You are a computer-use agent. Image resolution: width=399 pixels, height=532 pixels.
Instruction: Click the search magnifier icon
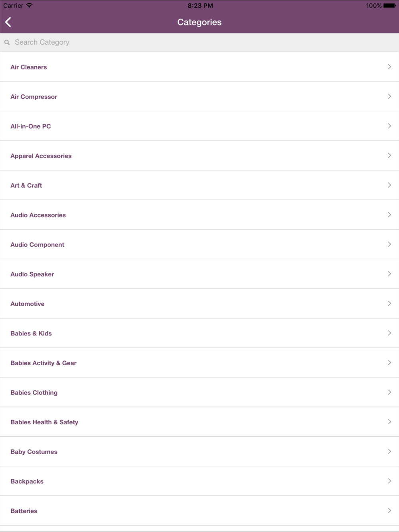coord(7,42)
